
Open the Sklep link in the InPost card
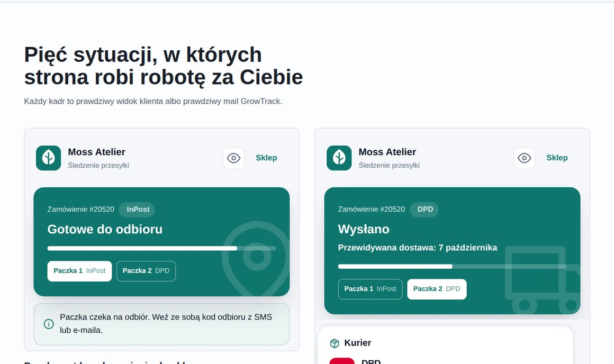pyautogui.click(x=266, y=158)
